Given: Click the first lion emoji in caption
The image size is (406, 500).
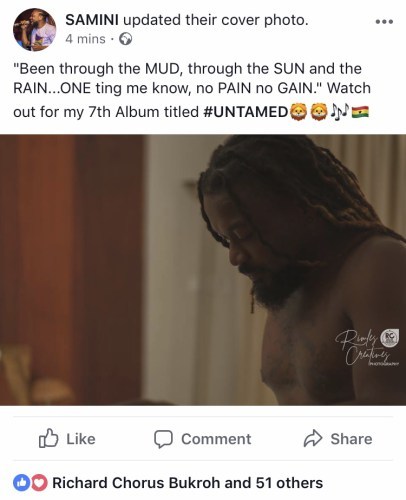Looking at the screenshot, I should coord(299,112).
